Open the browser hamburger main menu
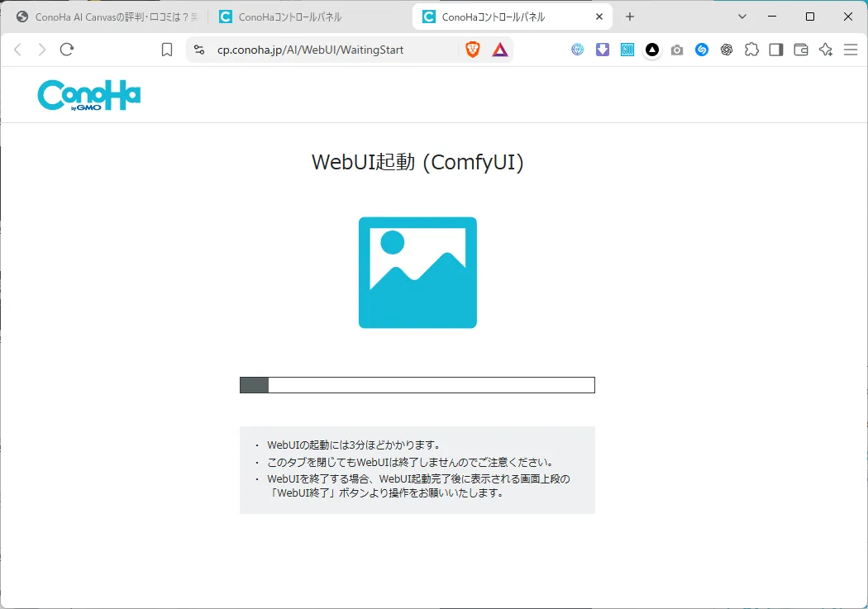The width and height of the screenshot is (868, 609). [x=851, y=50]
